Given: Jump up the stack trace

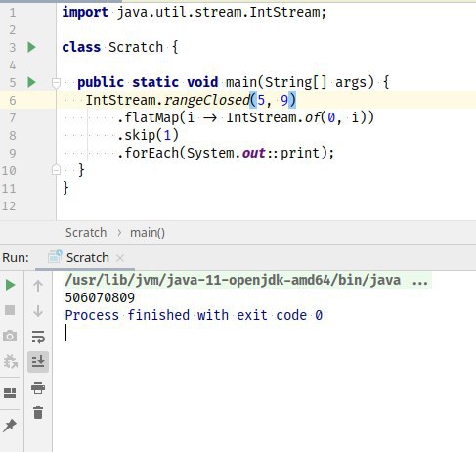Looking at the screenshot, I should pyautogui.click(x=38, y=286).
